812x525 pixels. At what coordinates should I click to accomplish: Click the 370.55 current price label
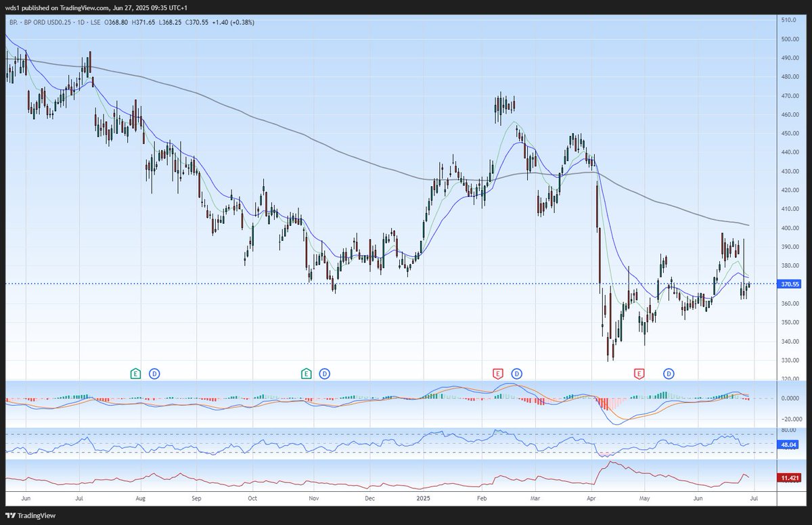(x=789, y=285)
